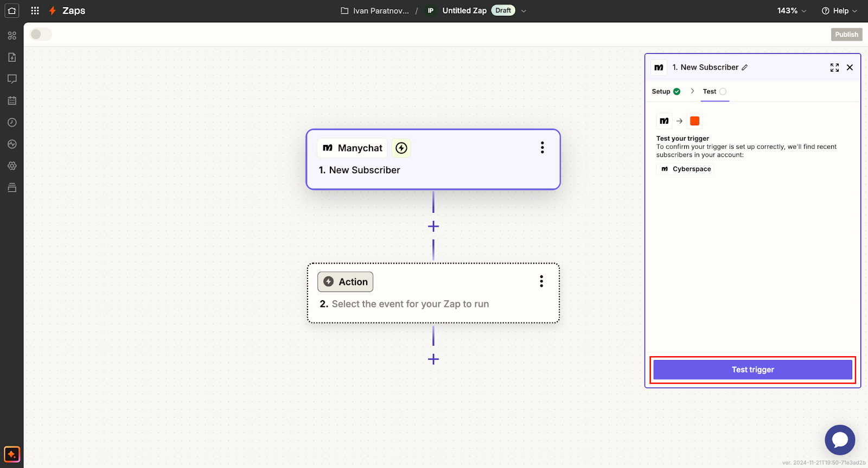
Task: Click the Zapier home icon
Action: [x=12, y=11]
